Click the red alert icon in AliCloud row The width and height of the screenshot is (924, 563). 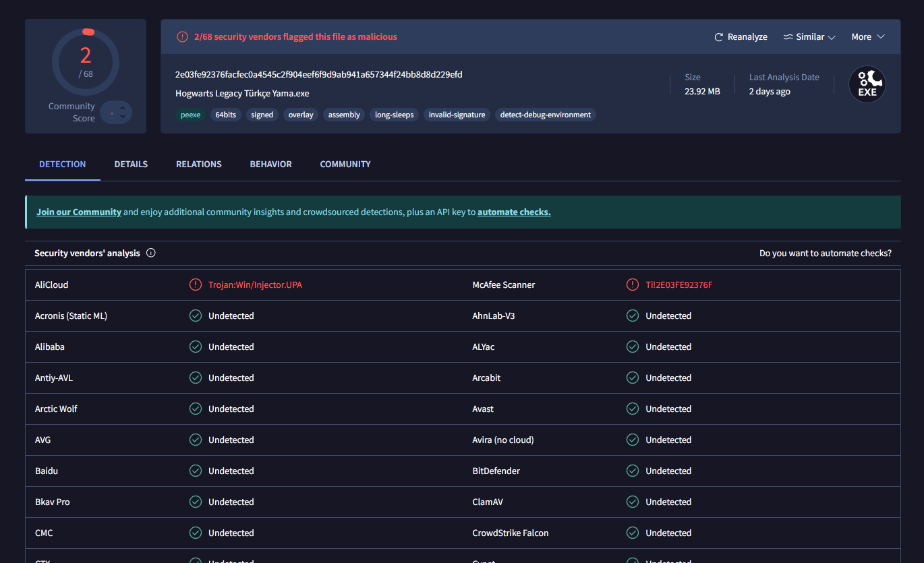[196, 285]
